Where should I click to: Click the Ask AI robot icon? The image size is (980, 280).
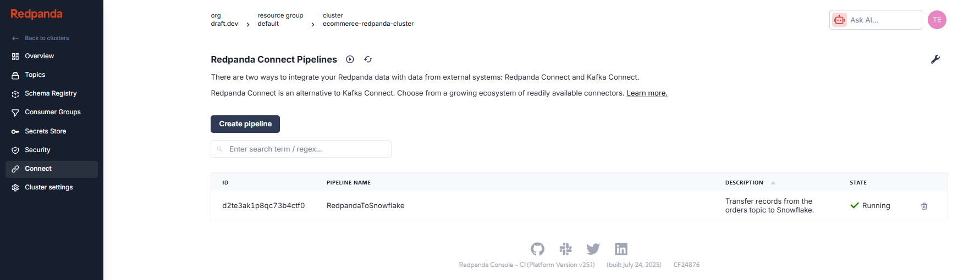(839, 20)
